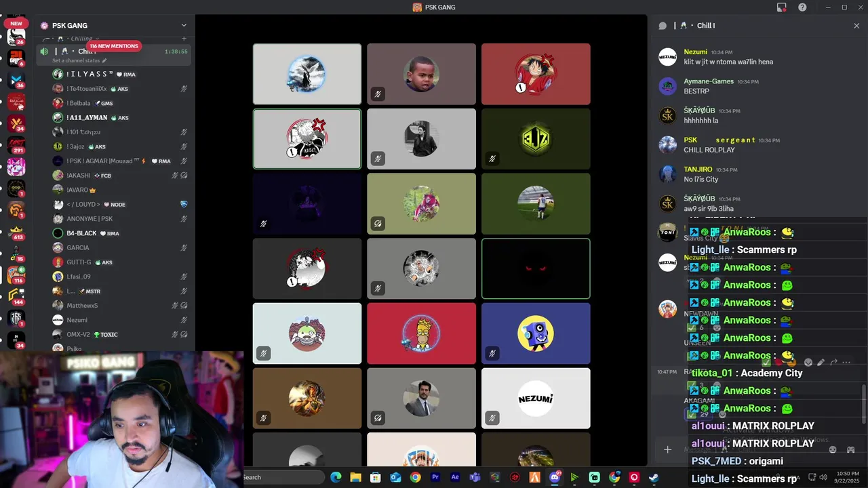Jump to 116 new mentions

pyautogui.click(x=114, y=46)
